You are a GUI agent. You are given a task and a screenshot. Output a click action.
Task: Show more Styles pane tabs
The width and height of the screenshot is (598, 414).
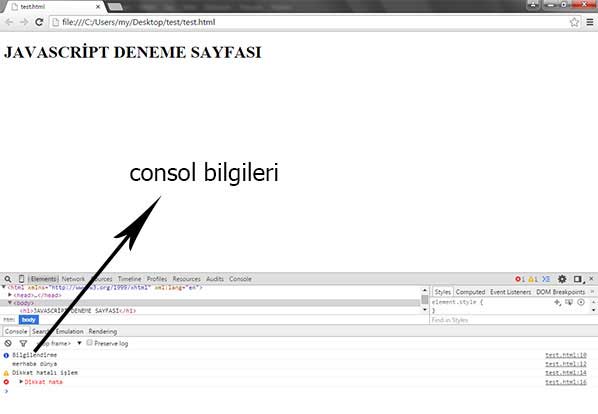[x=592, y=292]
